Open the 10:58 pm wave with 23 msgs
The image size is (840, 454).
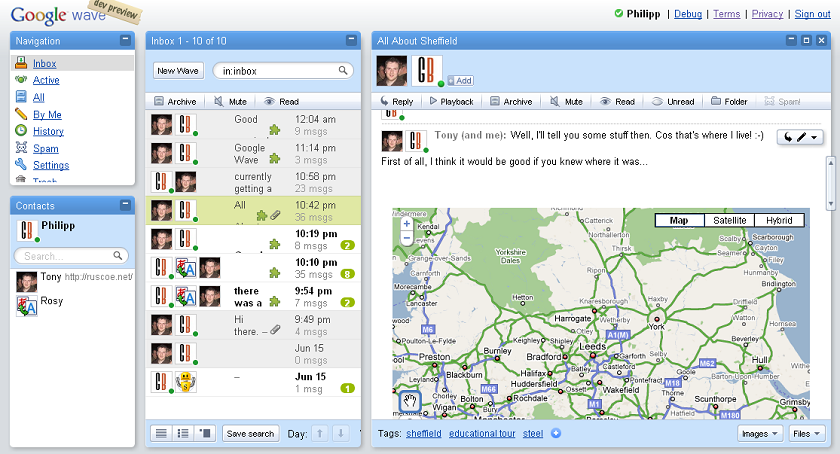(x=253, y=182)
